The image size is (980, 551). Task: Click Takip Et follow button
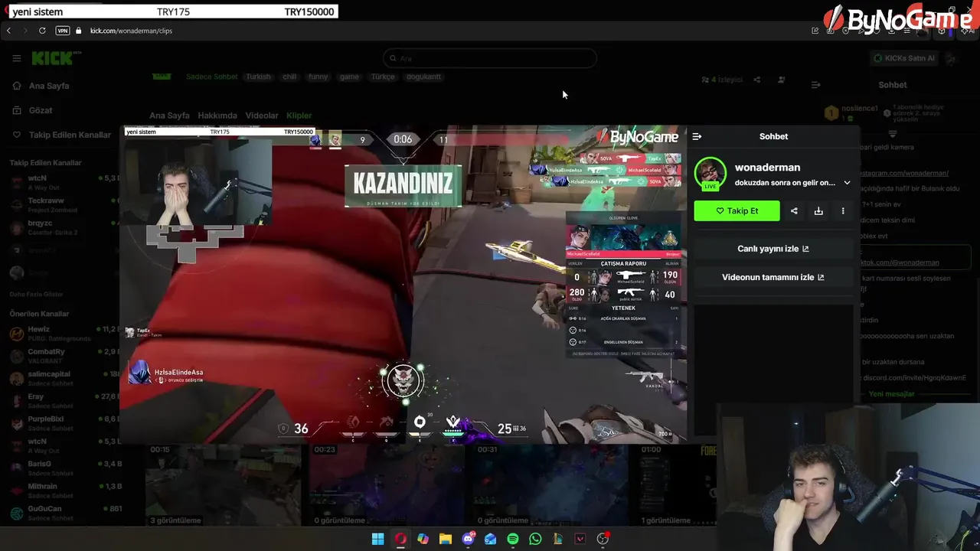(x=737, y=210)
